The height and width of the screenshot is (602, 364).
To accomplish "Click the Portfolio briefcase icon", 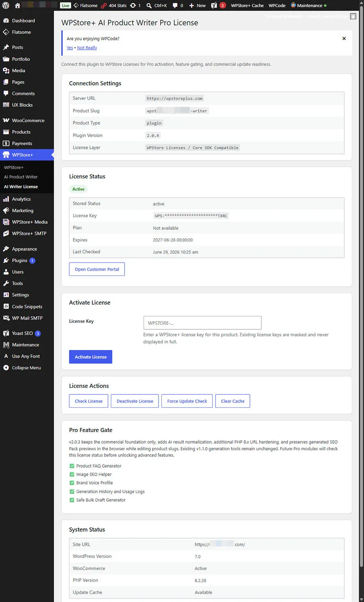I will tap(6, 59).
